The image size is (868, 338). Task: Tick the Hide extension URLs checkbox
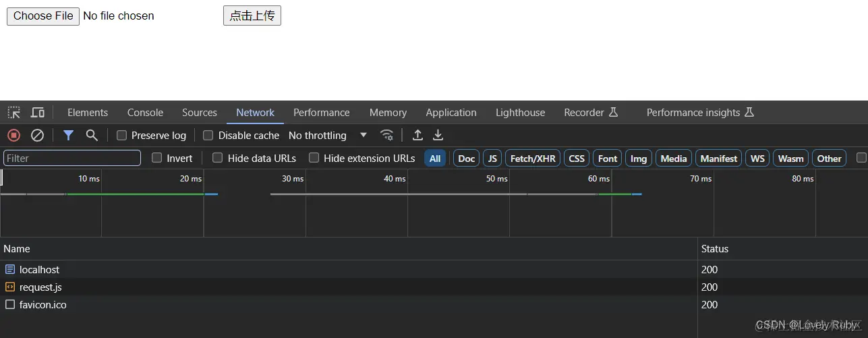pos(314,158)
